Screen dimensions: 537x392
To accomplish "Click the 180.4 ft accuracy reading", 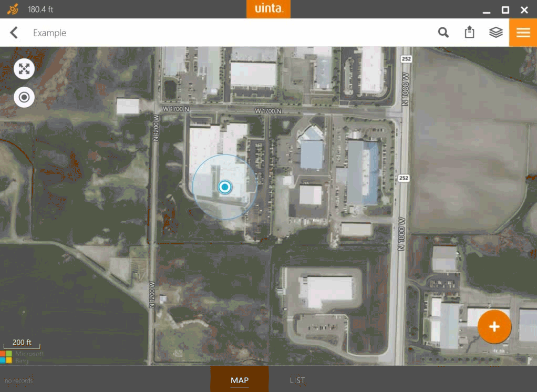I will click(x=40, y=9).
